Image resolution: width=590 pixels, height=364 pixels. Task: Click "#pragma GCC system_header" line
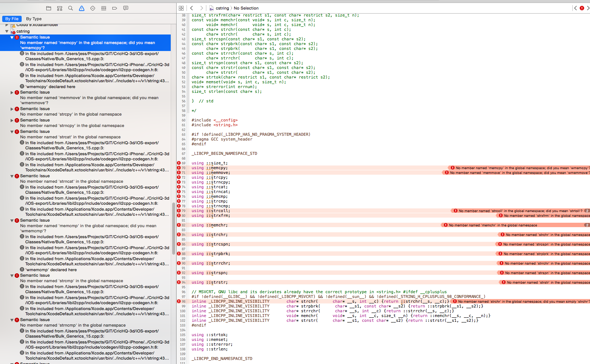pos(222,139)
